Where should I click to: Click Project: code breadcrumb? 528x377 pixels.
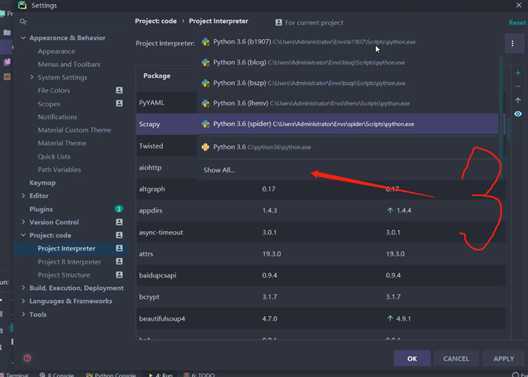click(156, 21)
